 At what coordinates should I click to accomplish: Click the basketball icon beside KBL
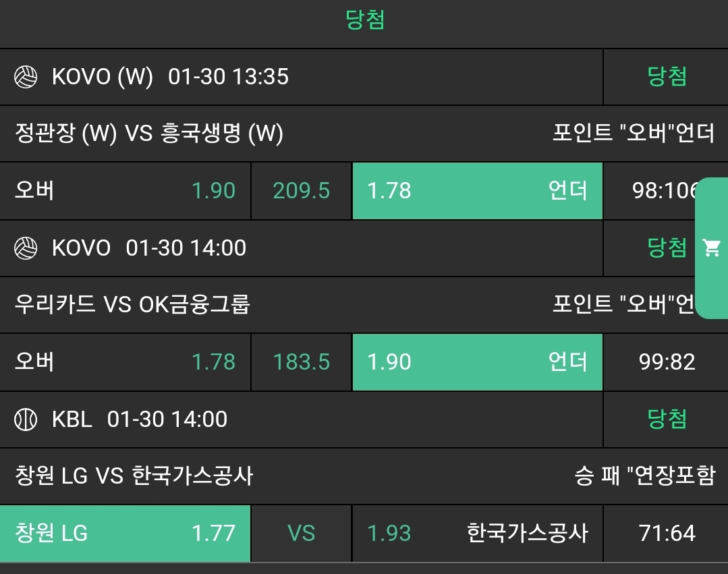pyautogui.click(x=26, y=420)
